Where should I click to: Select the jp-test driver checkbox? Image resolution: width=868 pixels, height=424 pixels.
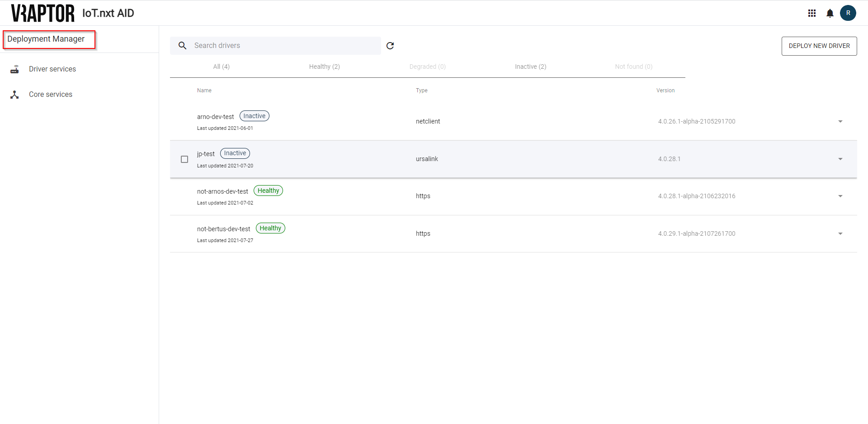(184, 159)
